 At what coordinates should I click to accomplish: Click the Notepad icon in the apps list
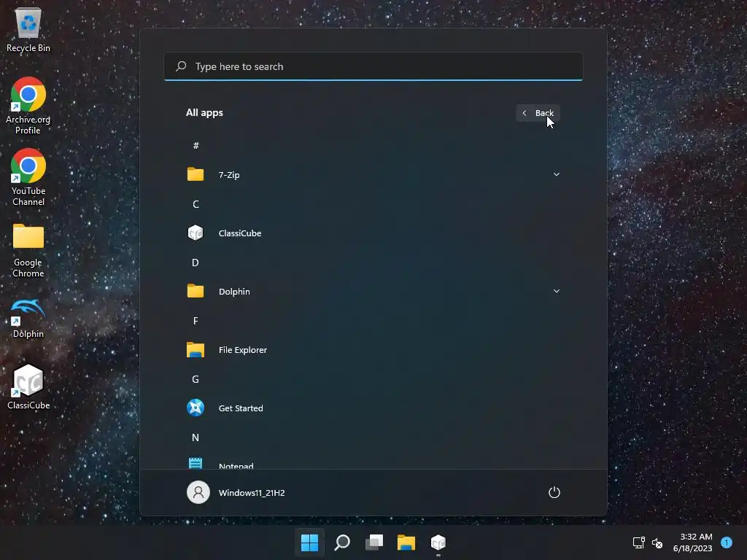tap(196, 463)
